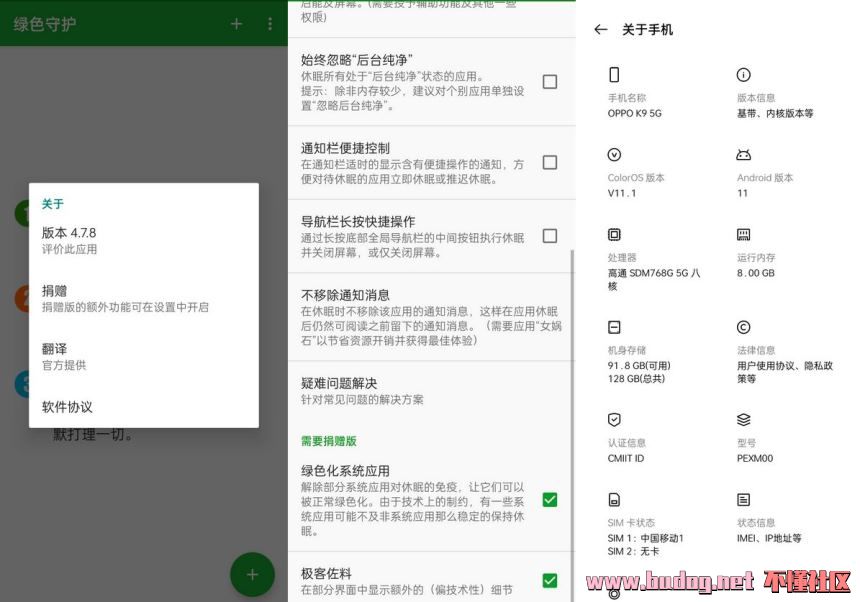Screen dimensions: 860x602
Task: Tap the processor chip icon above 处理器
Action: pyautogui.click(x=614, y=235)
